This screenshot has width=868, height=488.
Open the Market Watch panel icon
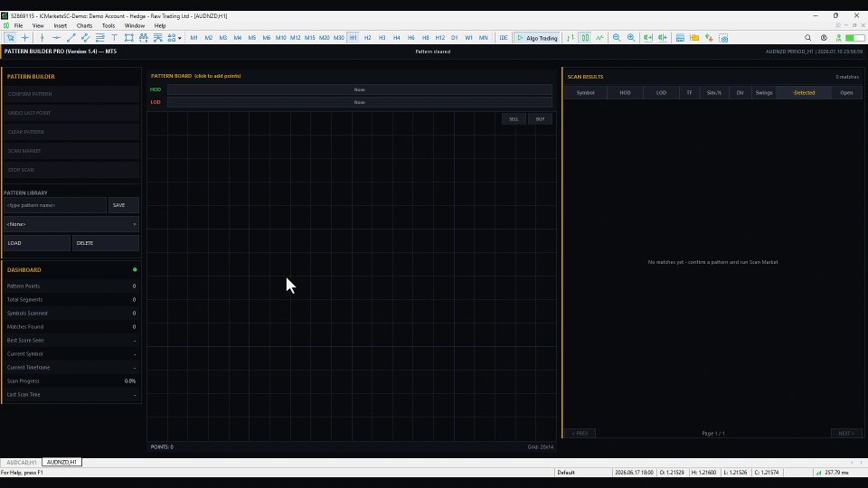point(680,38)
